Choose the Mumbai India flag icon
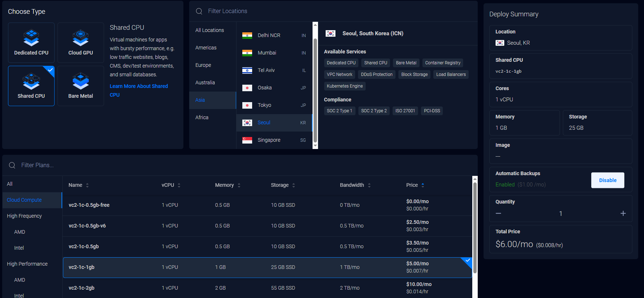The image size is (644, 298). [247, 53]
